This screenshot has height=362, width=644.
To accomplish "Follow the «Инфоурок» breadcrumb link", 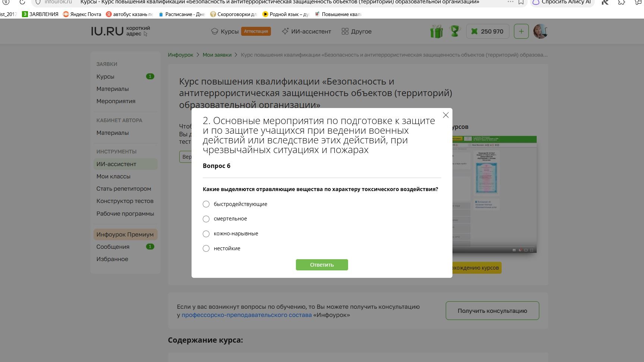I will tap(180, 55).
